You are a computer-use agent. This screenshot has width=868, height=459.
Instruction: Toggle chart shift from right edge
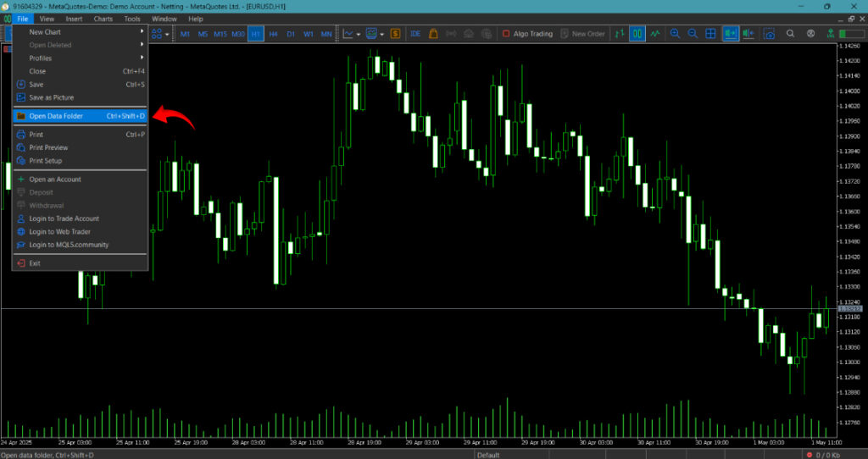point(748,34)
